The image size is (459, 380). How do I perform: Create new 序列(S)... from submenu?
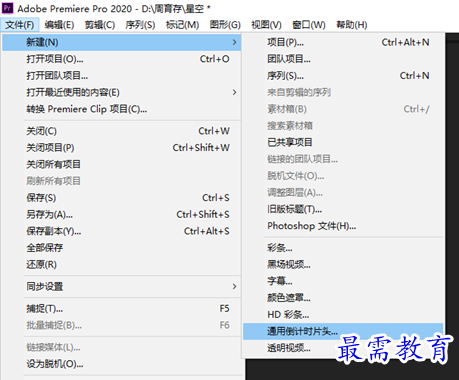[343, 76]
